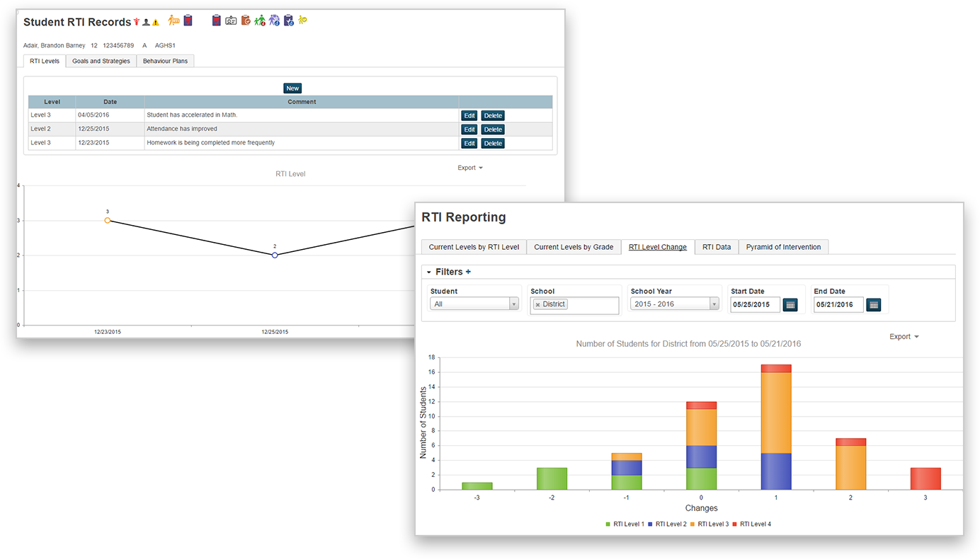The image size is (980, 559).
Task: Open the End Date calendar picker
Action: pyautogui.click(x=874, y=304)
